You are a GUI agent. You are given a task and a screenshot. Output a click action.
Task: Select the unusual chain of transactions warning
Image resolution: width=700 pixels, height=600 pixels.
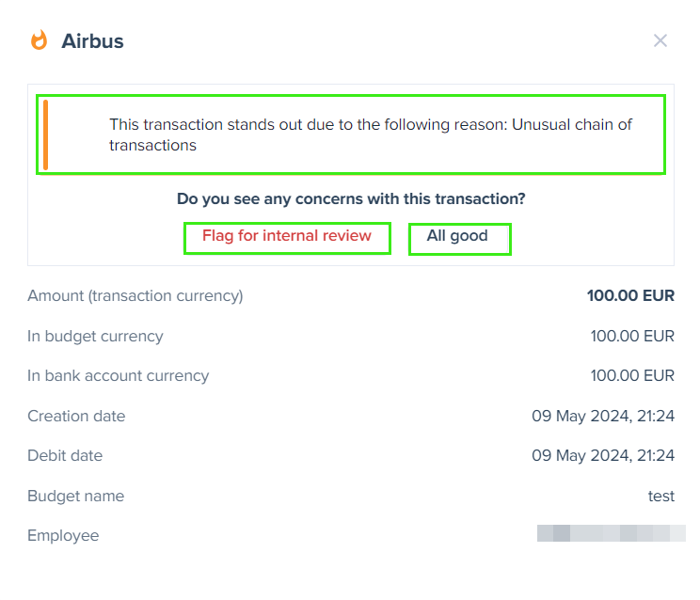tap(351, 134)
